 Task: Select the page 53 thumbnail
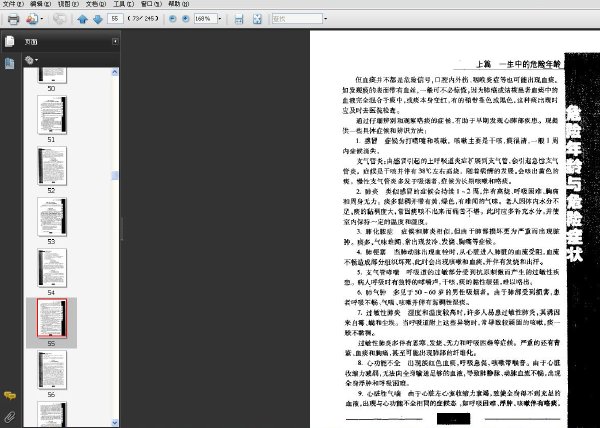(x=52, y=217)
